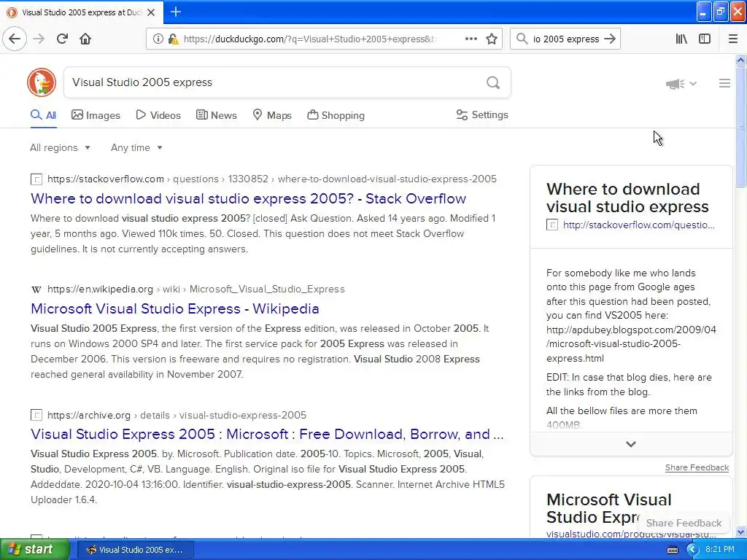Open Microsoft Visual Studio Express Wikipedia result
This screenshot has height=560, width=747.
tap(175, 308)
